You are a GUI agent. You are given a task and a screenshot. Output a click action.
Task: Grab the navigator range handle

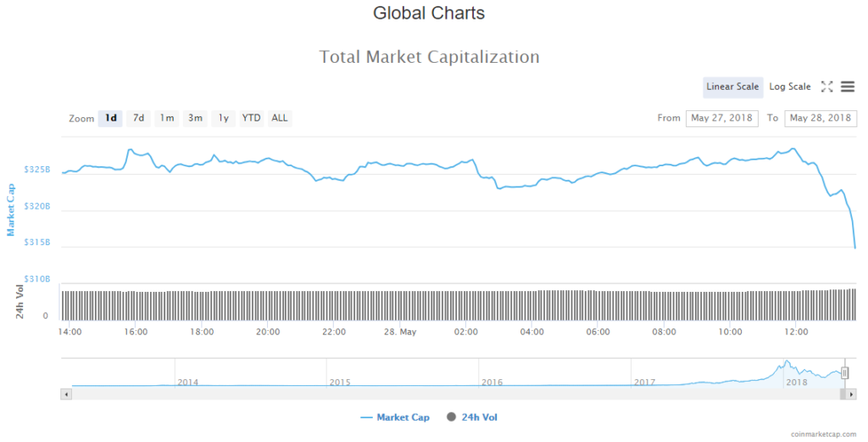[x=844, y=373]
